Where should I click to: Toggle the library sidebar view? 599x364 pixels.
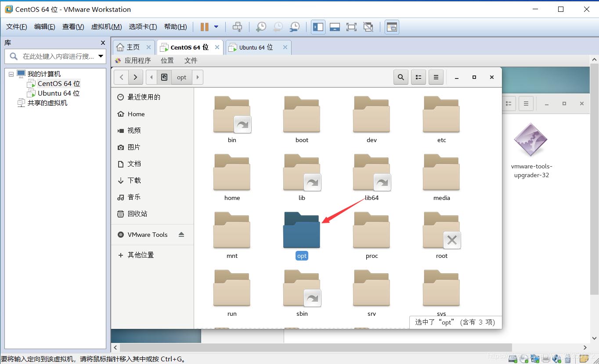click(x=318, y=27)
